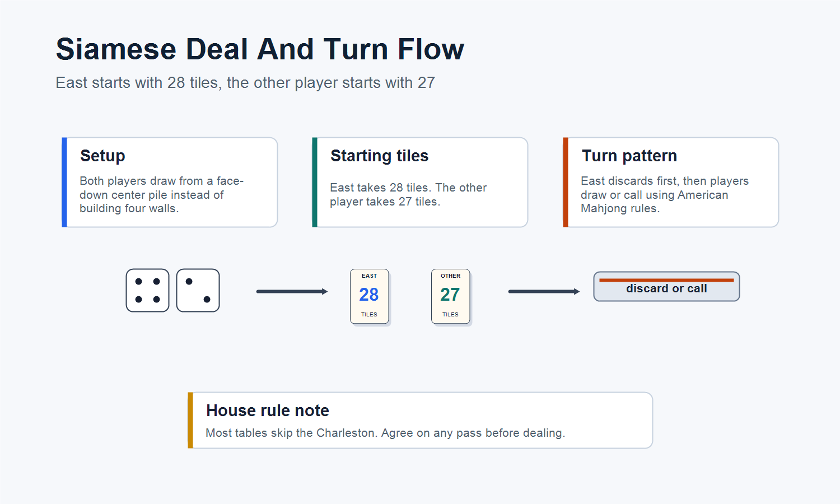Click the die showing two pips

pyautogui.click(x=198, y=290)
